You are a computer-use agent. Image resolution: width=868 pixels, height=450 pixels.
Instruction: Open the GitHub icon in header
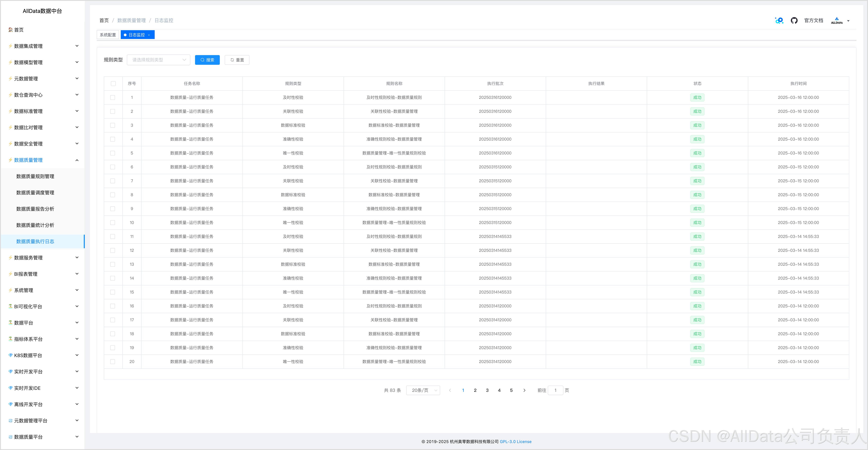[794, 21]
